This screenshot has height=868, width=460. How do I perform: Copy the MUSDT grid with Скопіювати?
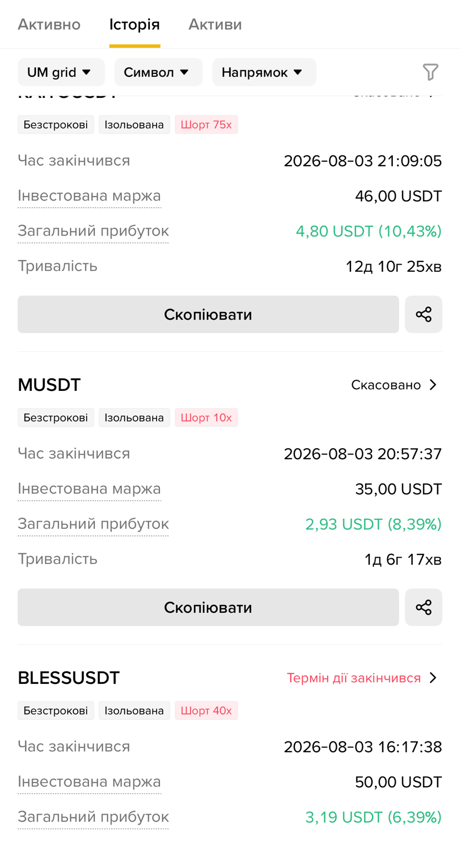click(208, 607)
